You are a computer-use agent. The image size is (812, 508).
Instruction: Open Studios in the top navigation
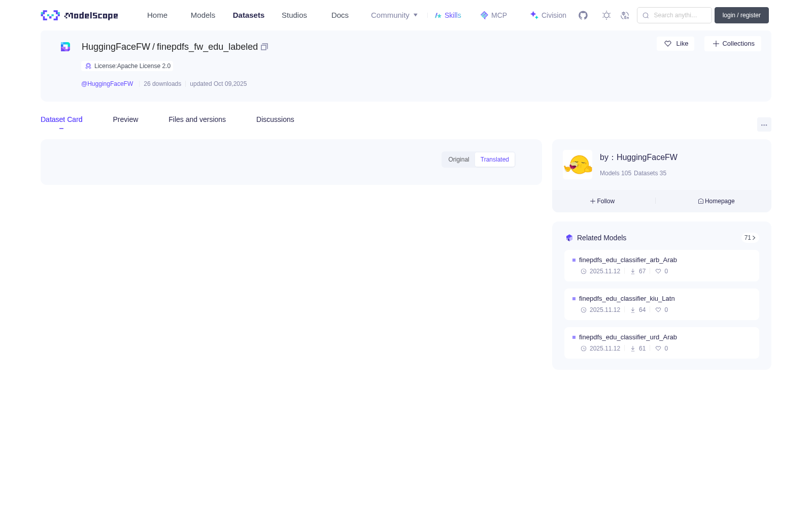pos(294,15)
